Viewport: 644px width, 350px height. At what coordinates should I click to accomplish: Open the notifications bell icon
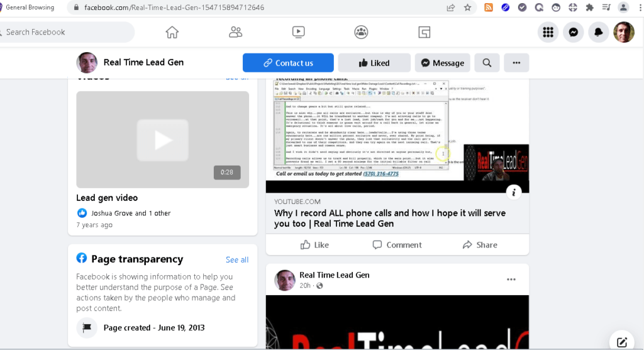coord(599,32)
